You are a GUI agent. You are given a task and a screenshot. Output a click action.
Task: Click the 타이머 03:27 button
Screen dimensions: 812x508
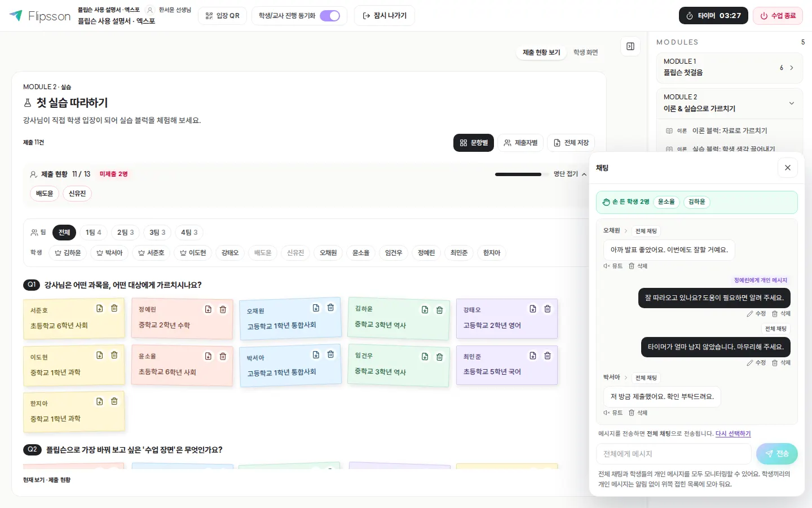point(713,16)
